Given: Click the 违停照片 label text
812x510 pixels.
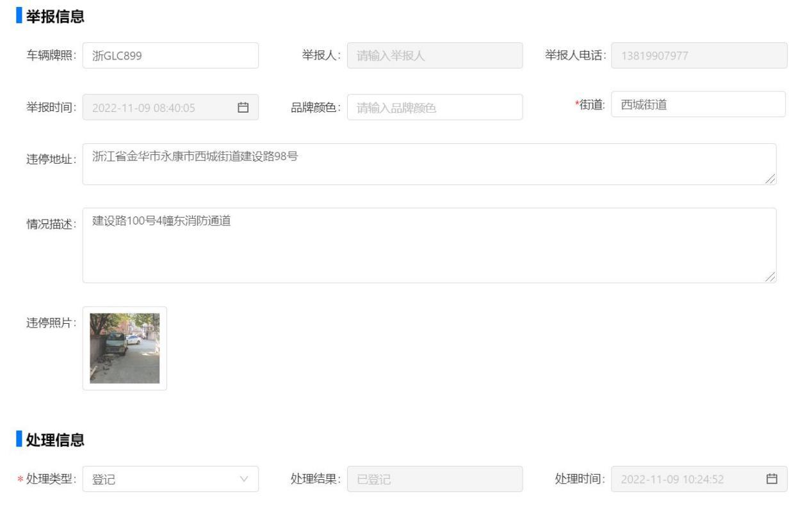Looking at the screenshot, I should coord(51,323).
